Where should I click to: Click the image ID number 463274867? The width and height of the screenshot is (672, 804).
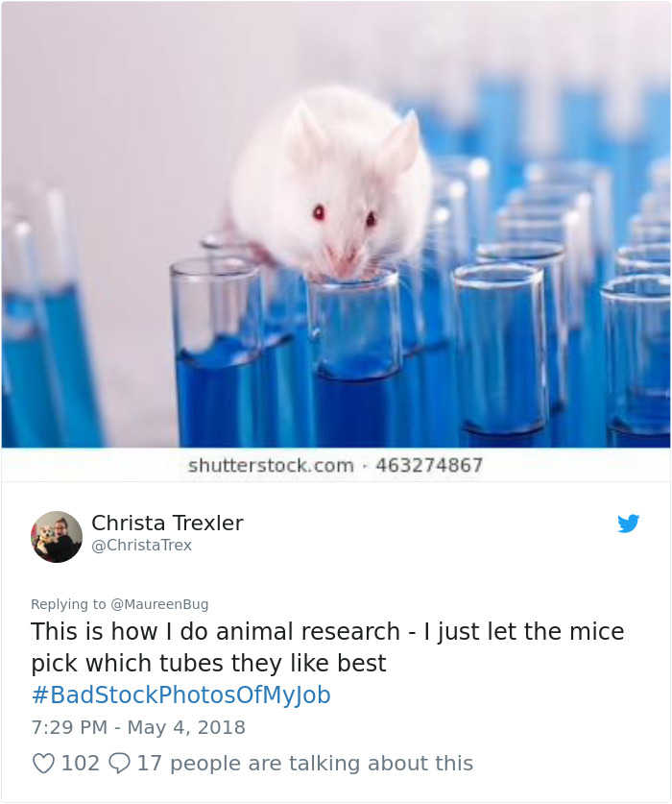tap(429, 466)
